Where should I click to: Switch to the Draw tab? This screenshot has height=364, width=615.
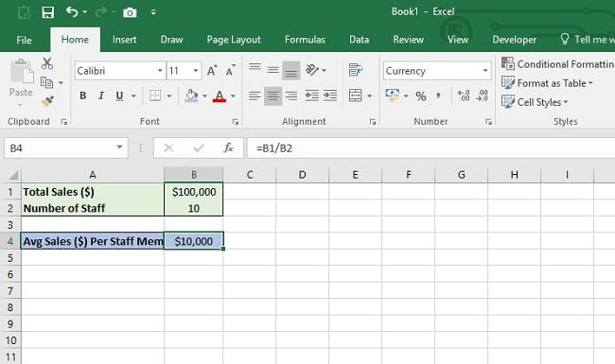pyautogui.click(x=171, y=40)
